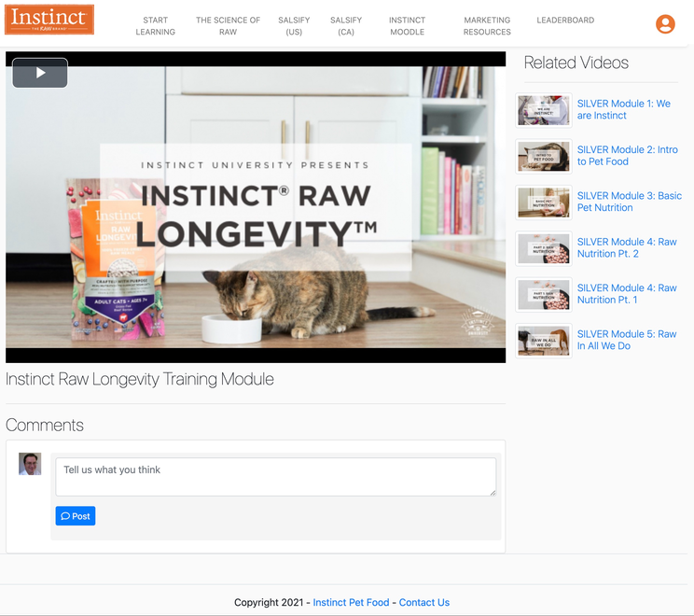Go to Salsify (US) page

(x=294, y=26)
